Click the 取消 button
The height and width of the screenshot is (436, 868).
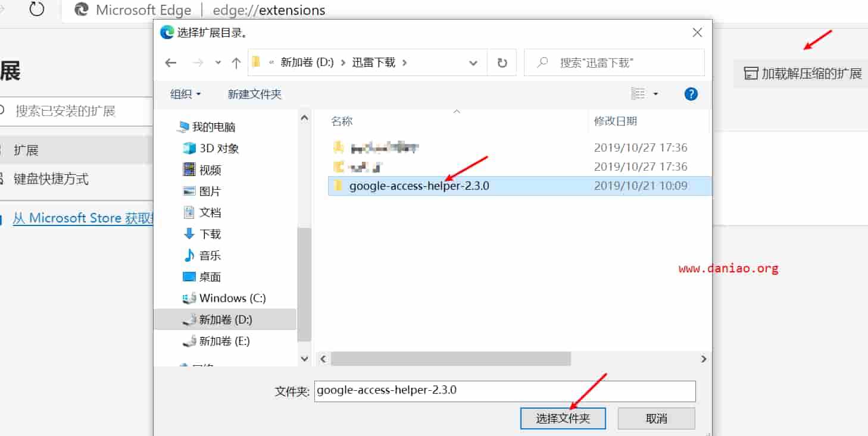tap(657, 418)
